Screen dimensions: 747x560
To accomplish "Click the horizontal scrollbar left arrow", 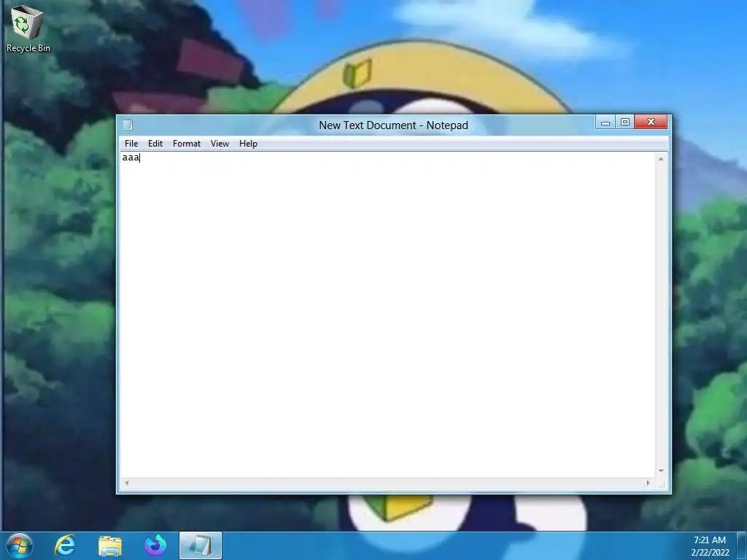I will [127, 483].
